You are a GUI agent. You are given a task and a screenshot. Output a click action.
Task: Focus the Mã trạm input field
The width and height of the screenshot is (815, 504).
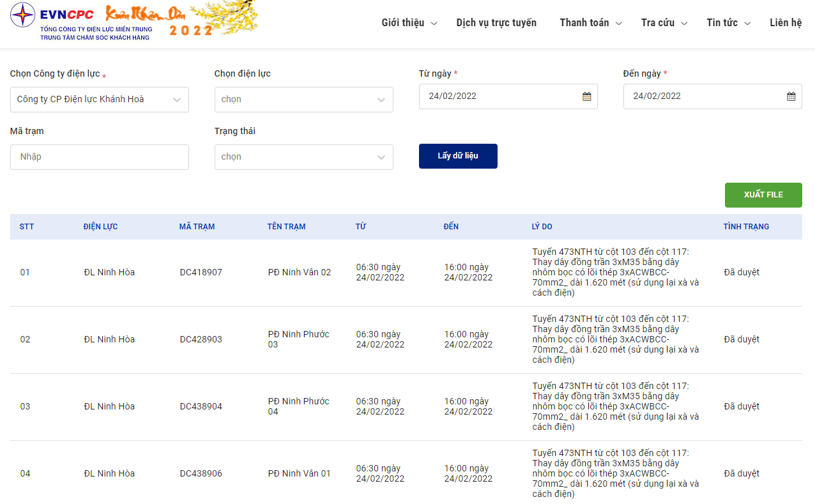pos(100,157)
